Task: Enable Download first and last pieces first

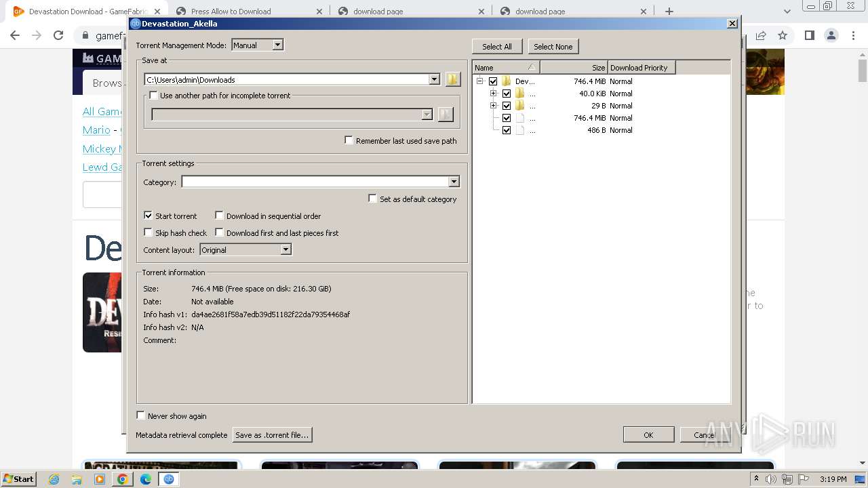Action: 219,232
